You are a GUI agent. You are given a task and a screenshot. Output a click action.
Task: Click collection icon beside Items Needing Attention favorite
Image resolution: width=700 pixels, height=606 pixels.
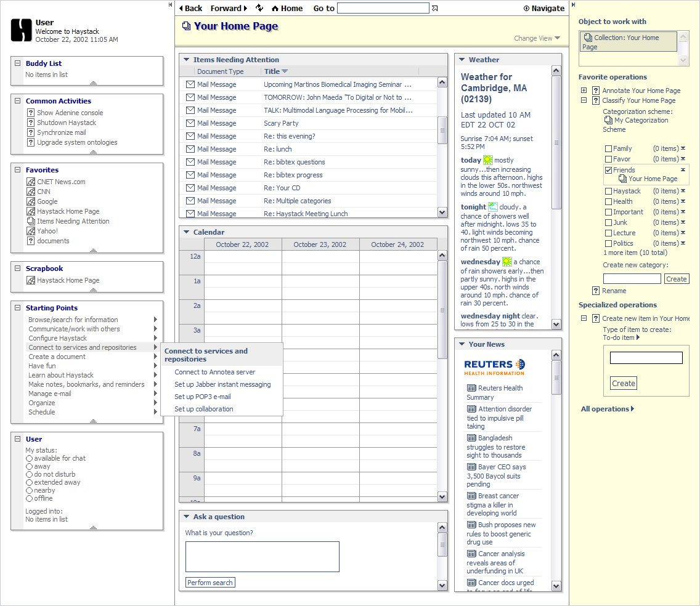(x=31, y=221)
